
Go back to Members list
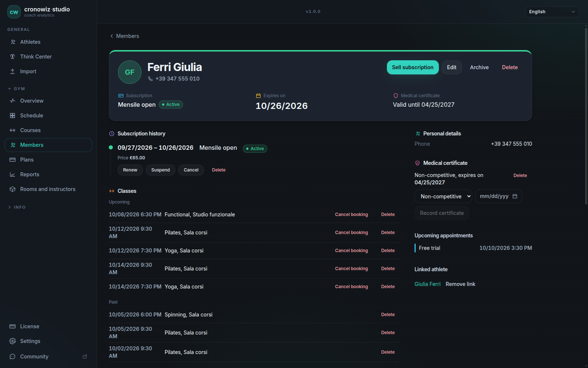[124, 36]
